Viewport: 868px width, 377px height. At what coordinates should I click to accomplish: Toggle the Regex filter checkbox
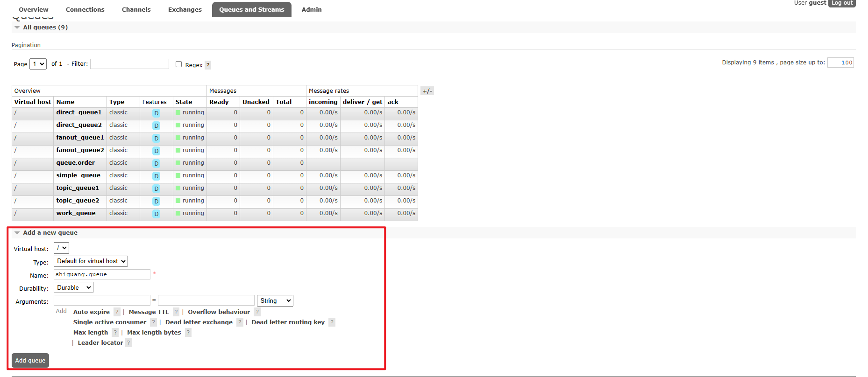178,64
